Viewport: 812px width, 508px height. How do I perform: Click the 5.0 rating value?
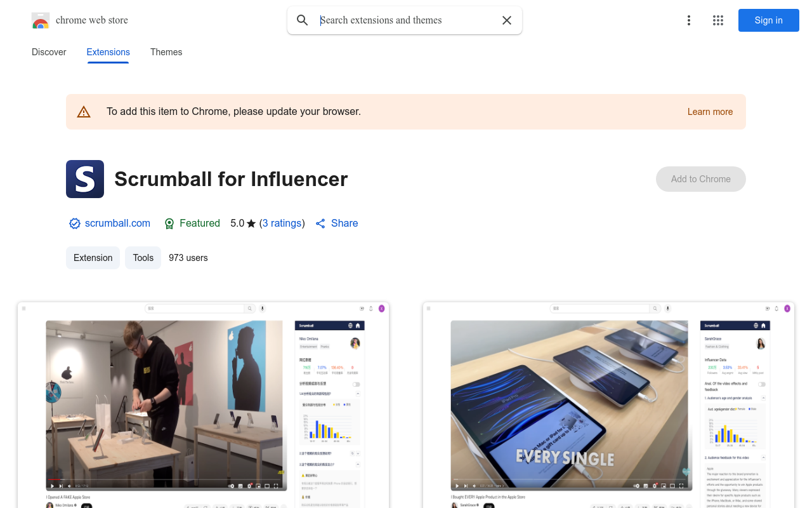pos(237,224)
